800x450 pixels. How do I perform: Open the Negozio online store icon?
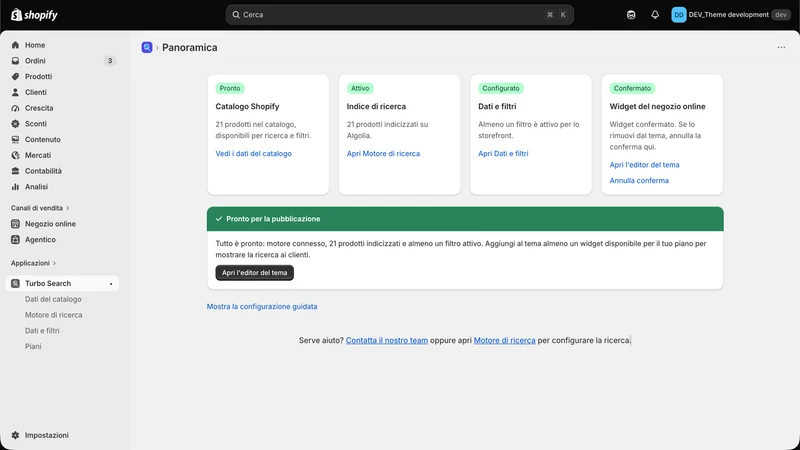[x=15, y=224]
